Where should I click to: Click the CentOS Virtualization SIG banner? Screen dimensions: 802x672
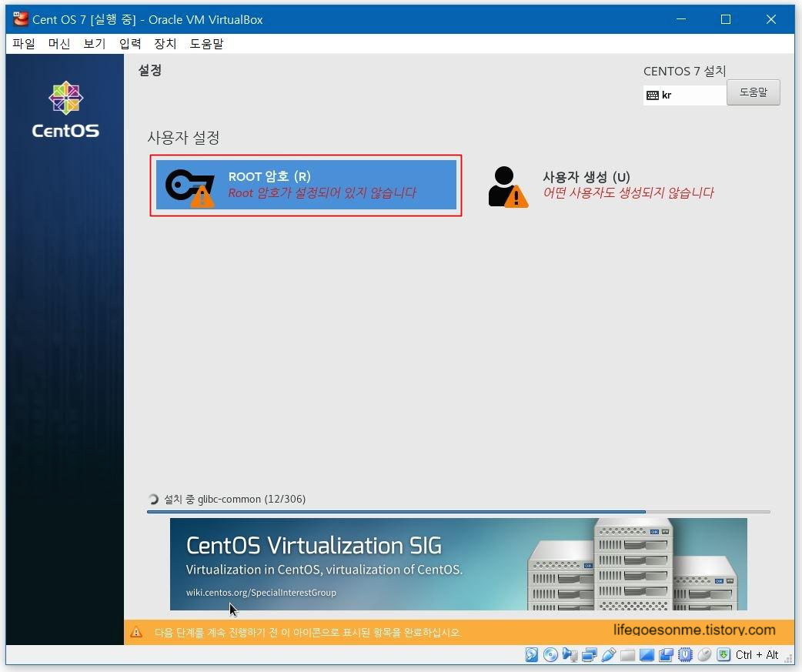pyautogui.click(x=458, y=564)
